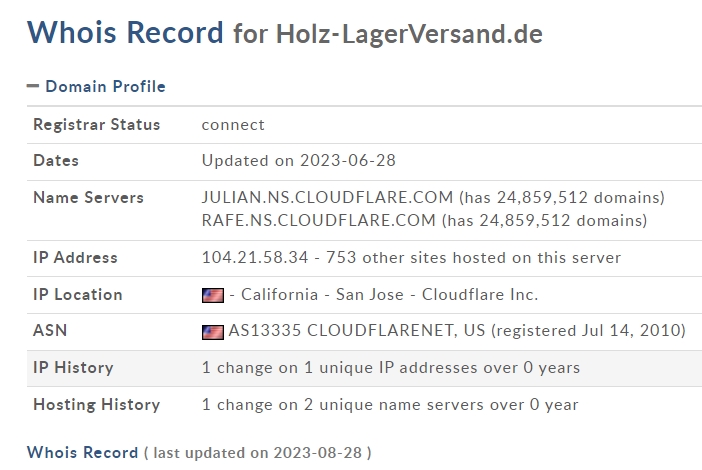This screenshot has height=470, width=702.
Task: Click RAFE's has 24,859,512 domains count
Action: (x=544, y=221)
